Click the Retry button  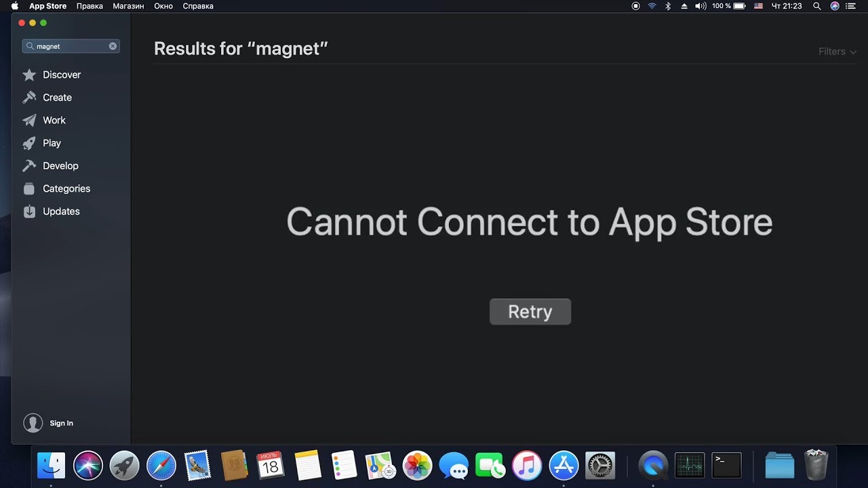point(530,312)
